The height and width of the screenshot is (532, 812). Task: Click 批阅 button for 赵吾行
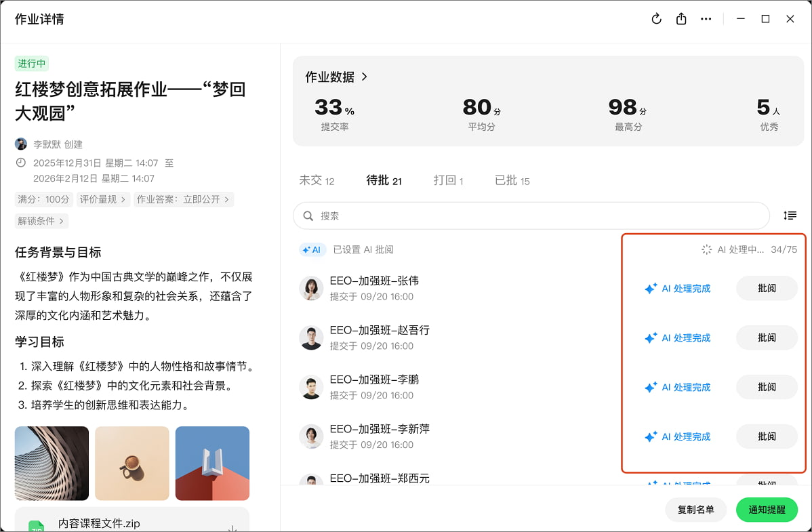pos(767,337)
